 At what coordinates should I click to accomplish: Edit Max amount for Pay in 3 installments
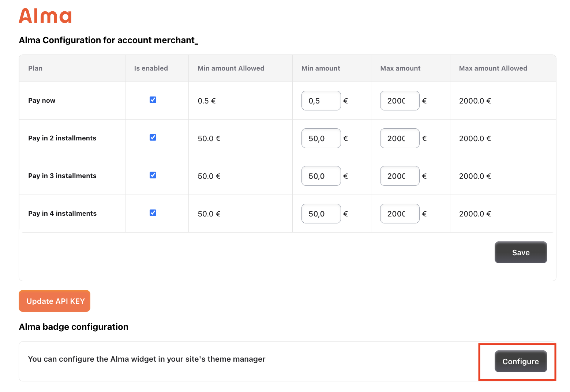tap(400, 176)
